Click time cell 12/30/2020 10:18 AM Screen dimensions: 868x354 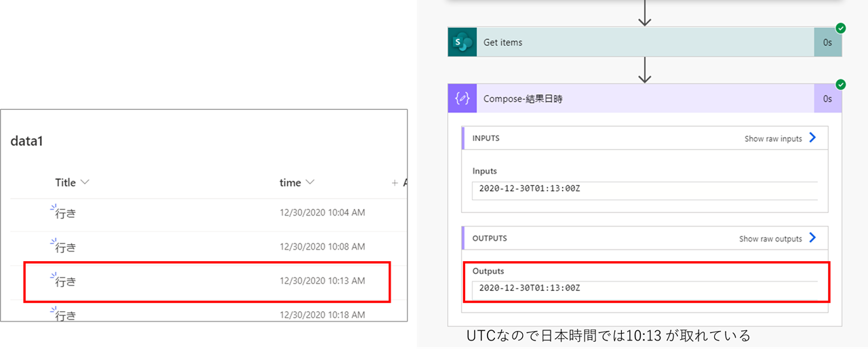(322, 314)
